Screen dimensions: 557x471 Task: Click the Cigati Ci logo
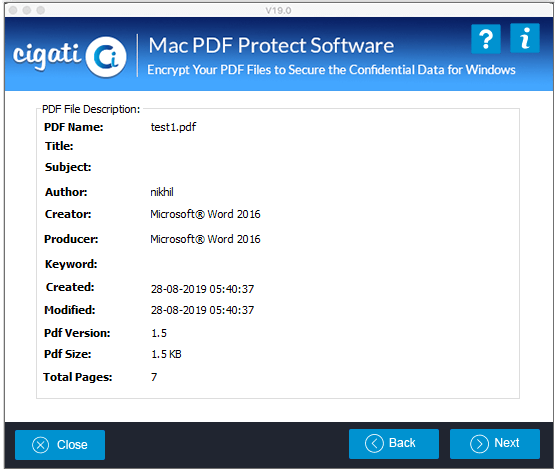[106, 57]
